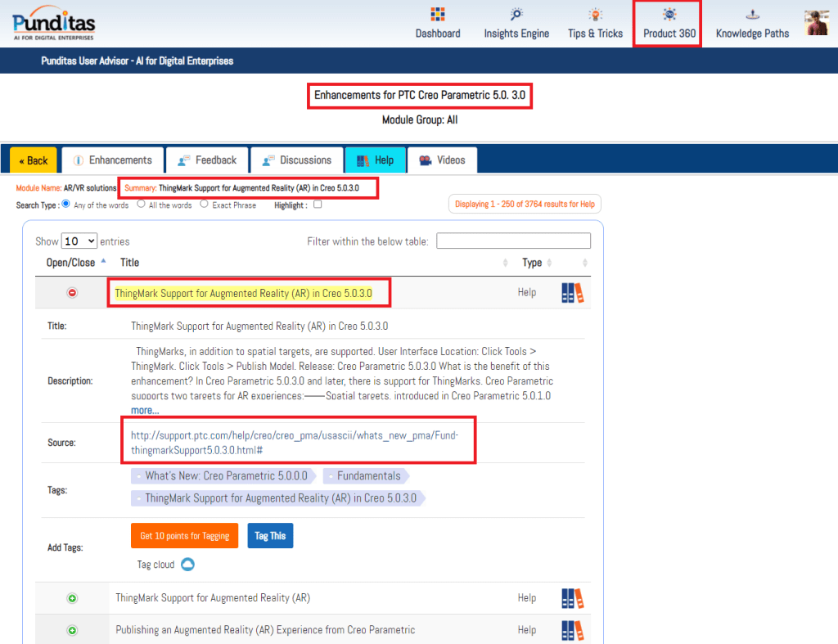Open the Product 360 icon
Viewport: 838px width, 644px height.
point(669,15)
